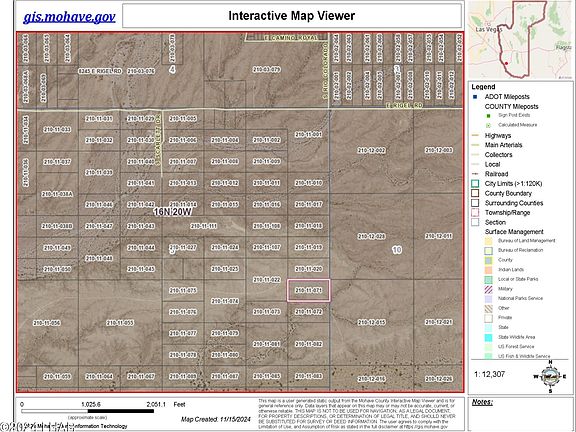The image size is (576, 432).
Task: Select parcel 210-12-021
Action: pyautogui.click(x=439, y=322)
